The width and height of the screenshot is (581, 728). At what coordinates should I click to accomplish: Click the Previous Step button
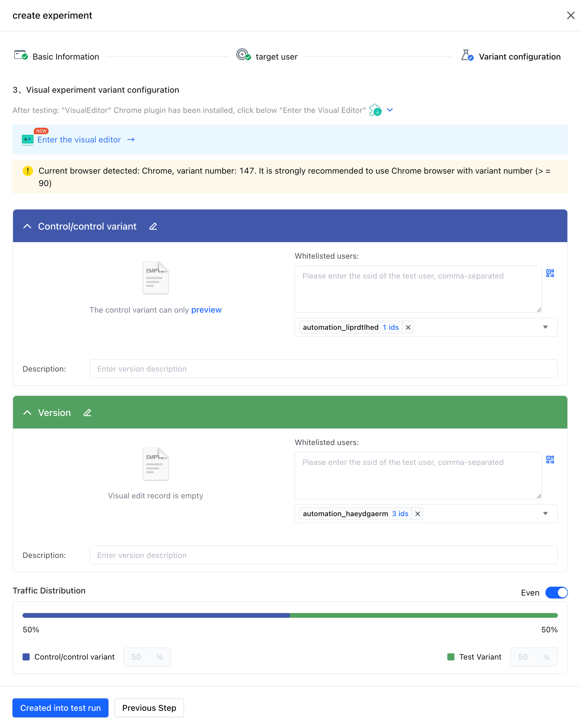click(x=149, y=708)
